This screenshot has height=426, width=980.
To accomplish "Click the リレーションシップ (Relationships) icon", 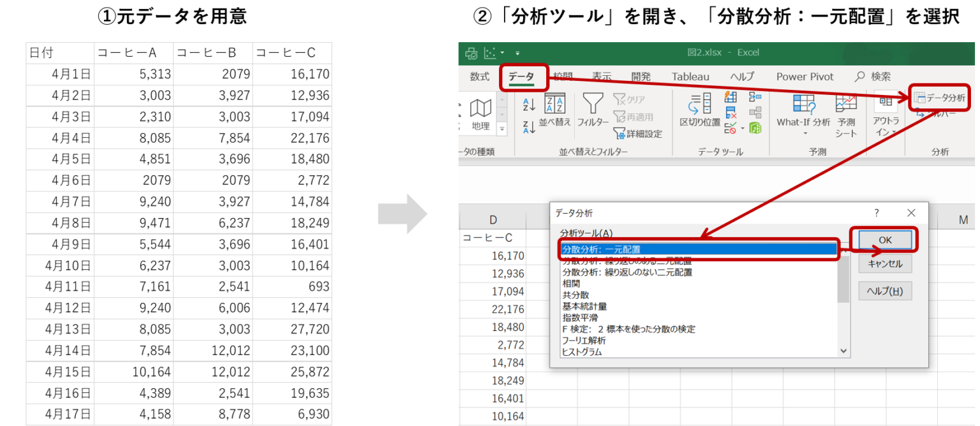I will (x=755, y=112).
